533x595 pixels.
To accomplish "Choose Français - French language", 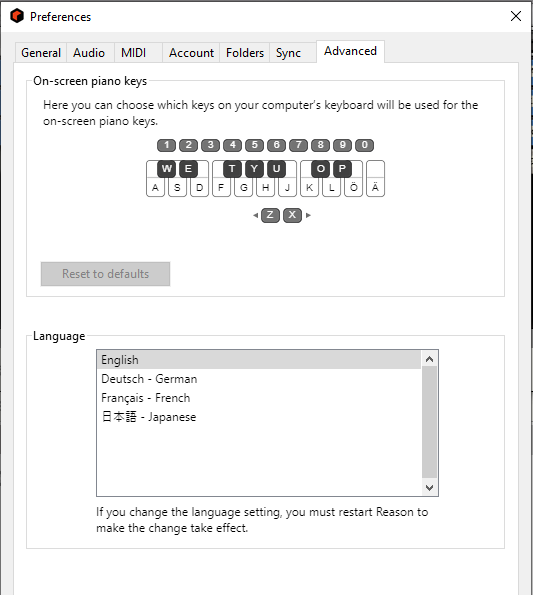I will click(259, 398).
